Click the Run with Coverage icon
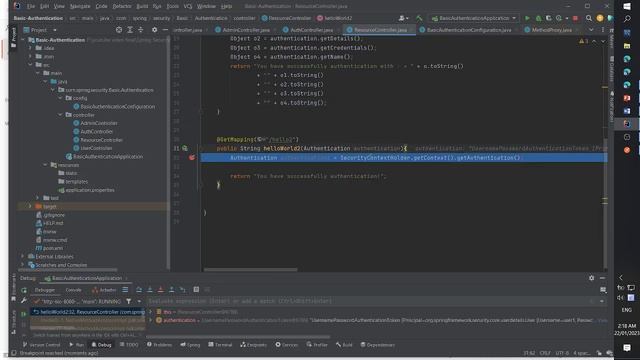 pyautogui.click(x=549, y=18)
